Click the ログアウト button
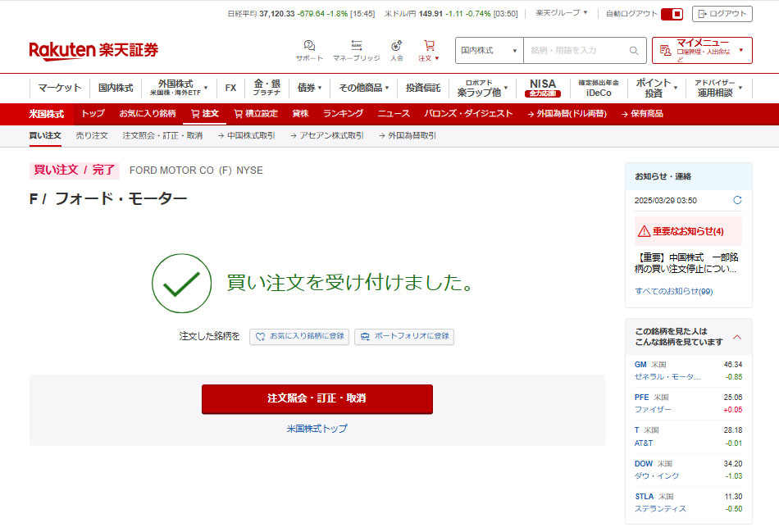The width and height of the screenshot is (779, 532). point(722,14)
